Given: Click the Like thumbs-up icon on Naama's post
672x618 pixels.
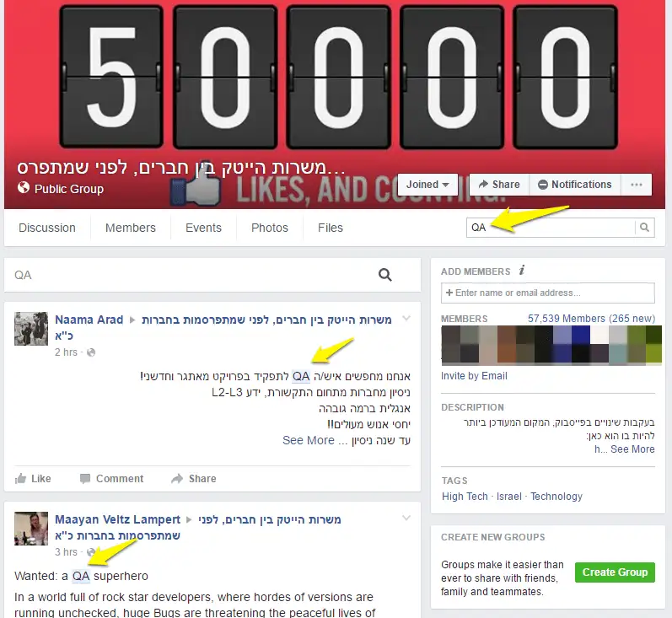Looking at the screenshot, I should [20, 478].
